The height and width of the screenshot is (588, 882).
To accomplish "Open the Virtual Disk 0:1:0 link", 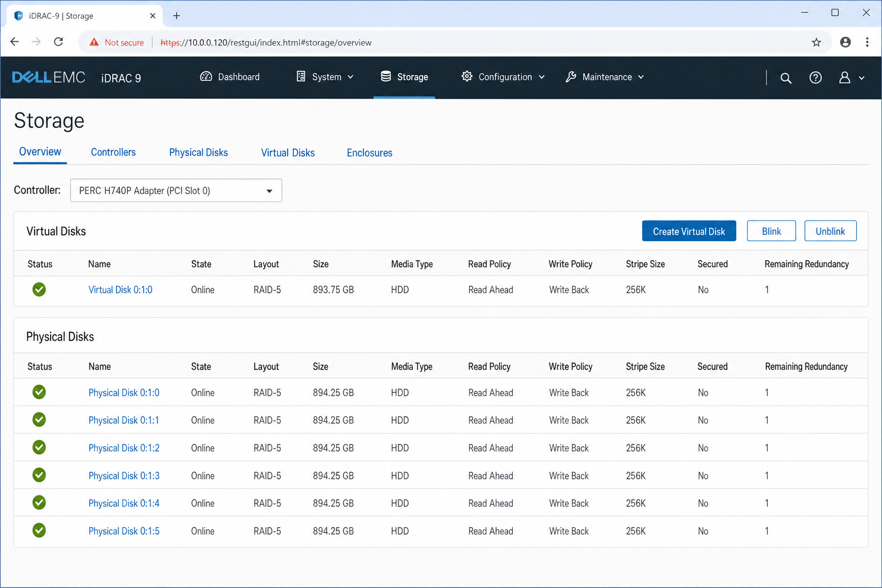I will [x=120, y=290].
